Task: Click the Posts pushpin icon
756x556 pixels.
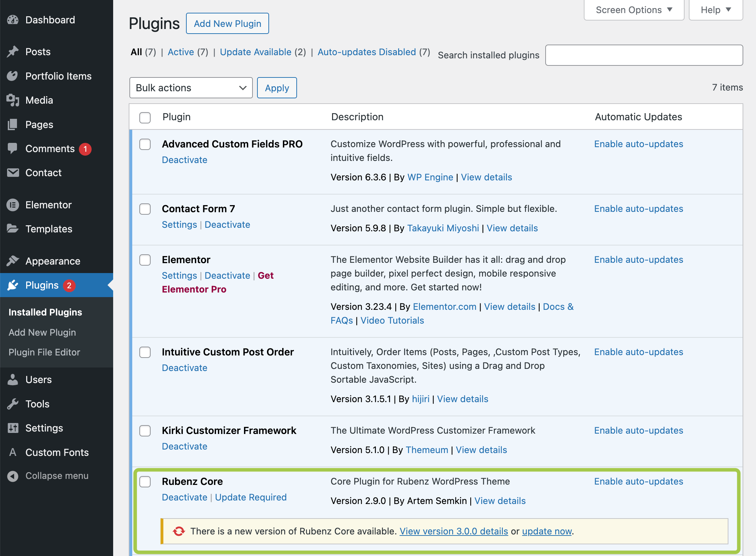Action: click(13, 52)
